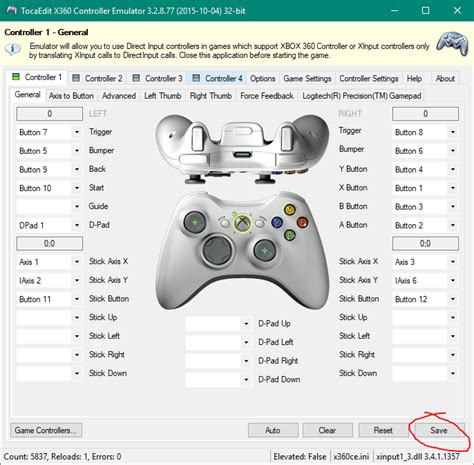The height and width of the screenshot is (465, 474).
Task: Click the red B button on the controller image
Action: [302, 222]
